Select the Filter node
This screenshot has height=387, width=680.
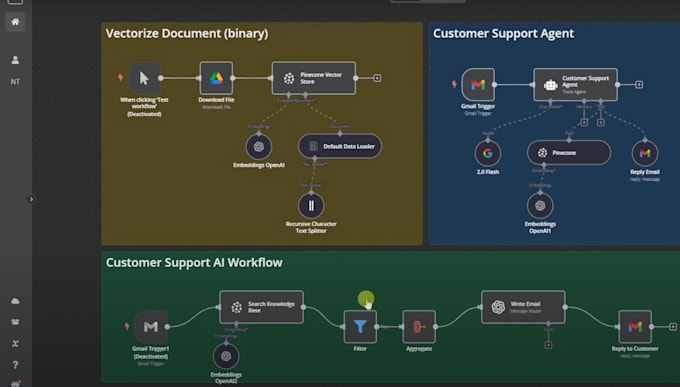[x=360, y=327]
